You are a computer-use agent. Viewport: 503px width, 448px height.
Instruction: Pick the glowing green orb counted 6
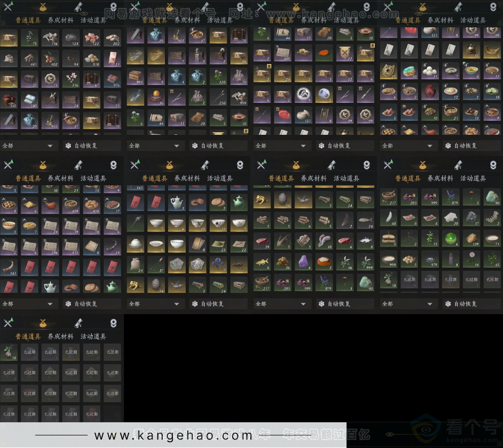click(x=450, y=238)
